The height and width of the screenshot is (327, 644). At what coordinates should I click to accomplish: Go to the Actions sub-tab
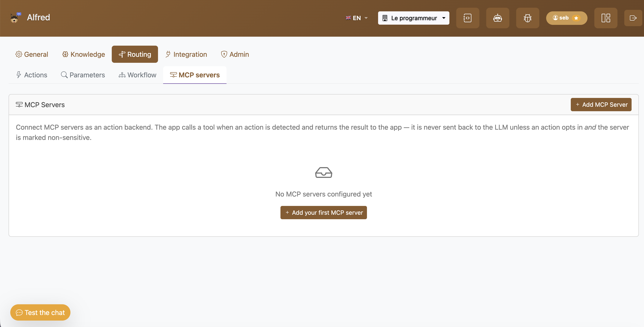click(31, 75)
